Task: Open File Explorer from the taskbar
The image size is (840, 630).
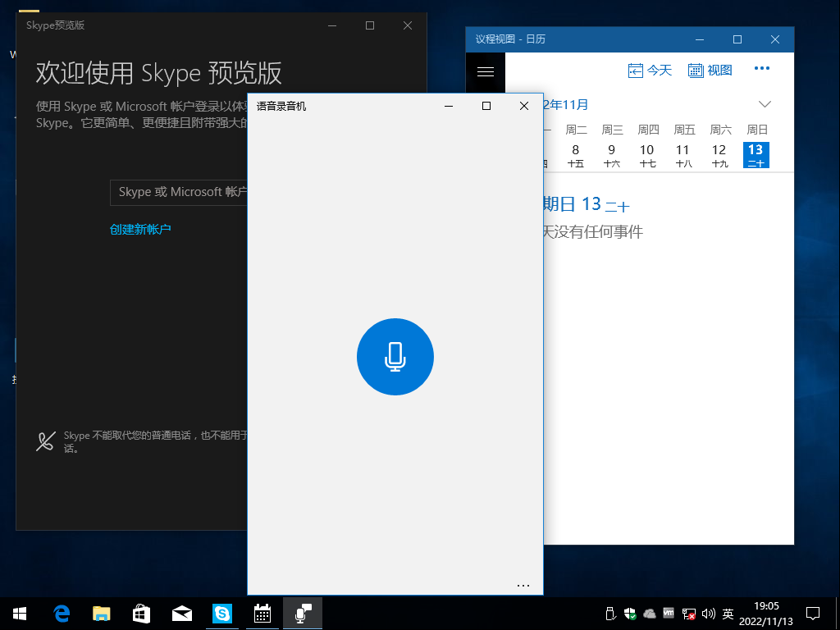Action: click(102, 614)
